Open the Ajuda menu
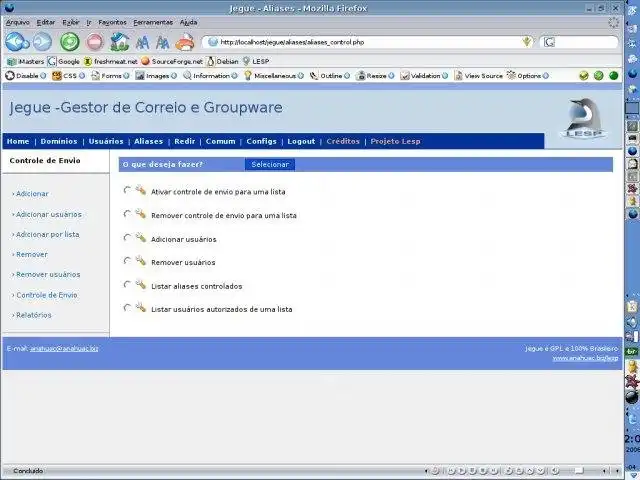The image size is (640, 480). tap(189, 22)
